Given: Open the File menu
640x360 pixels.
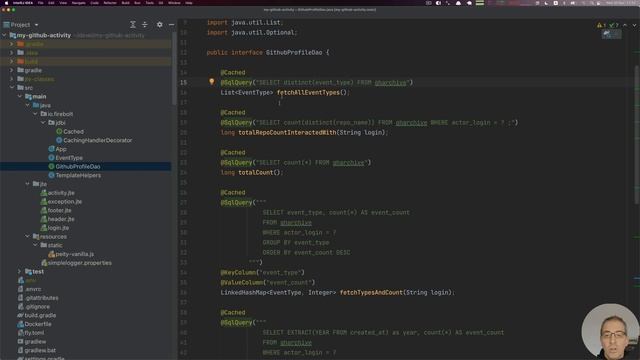Looking at the screenshot, I should [x=40, y=3].
